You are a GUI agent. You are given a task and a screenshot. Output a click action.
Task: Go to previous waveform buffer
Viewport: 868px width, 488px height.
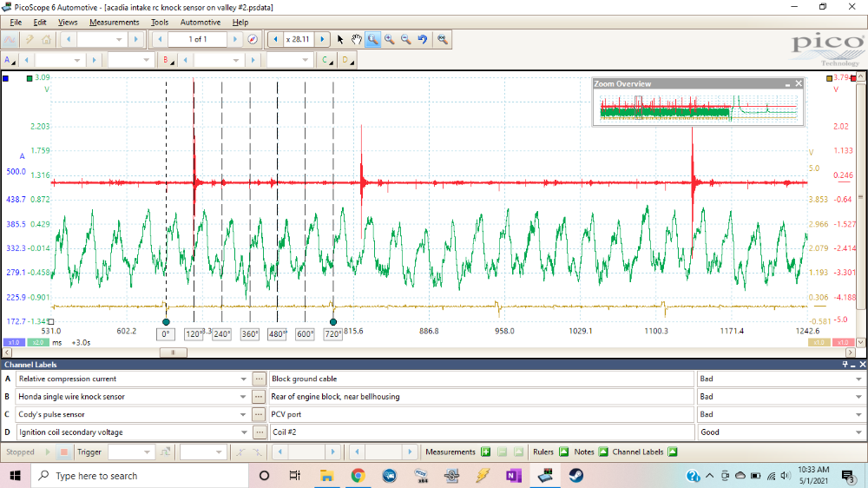pos(161,39)
